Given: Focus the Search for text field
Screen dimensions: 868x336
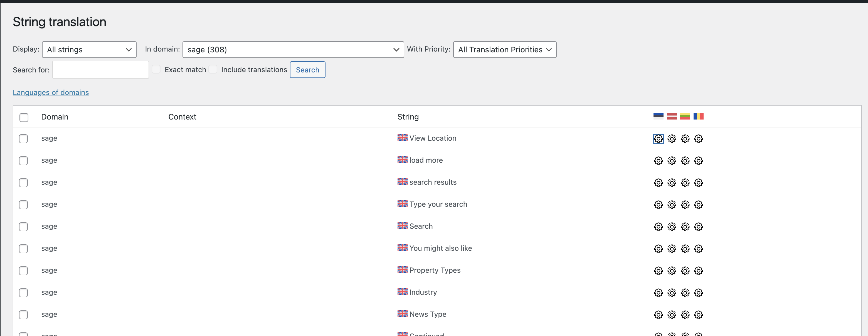Looking at the screenshot, I should click(x=100, y=70).
